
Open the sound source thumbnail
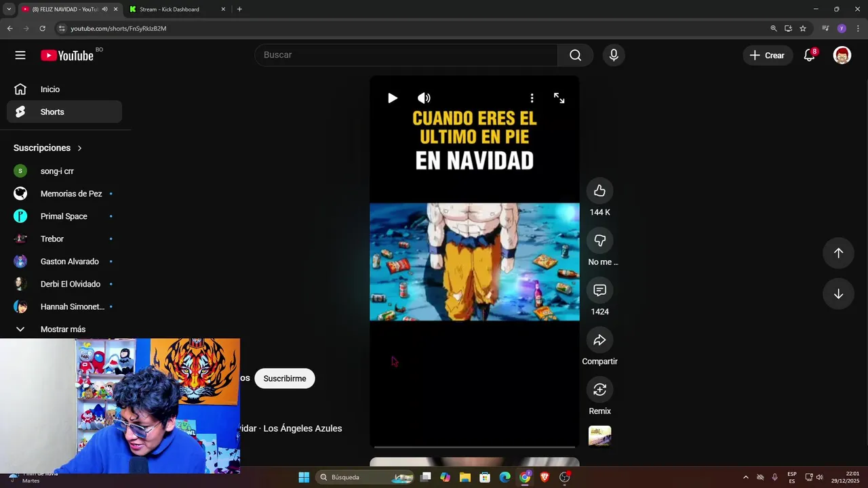coord(599,436)
